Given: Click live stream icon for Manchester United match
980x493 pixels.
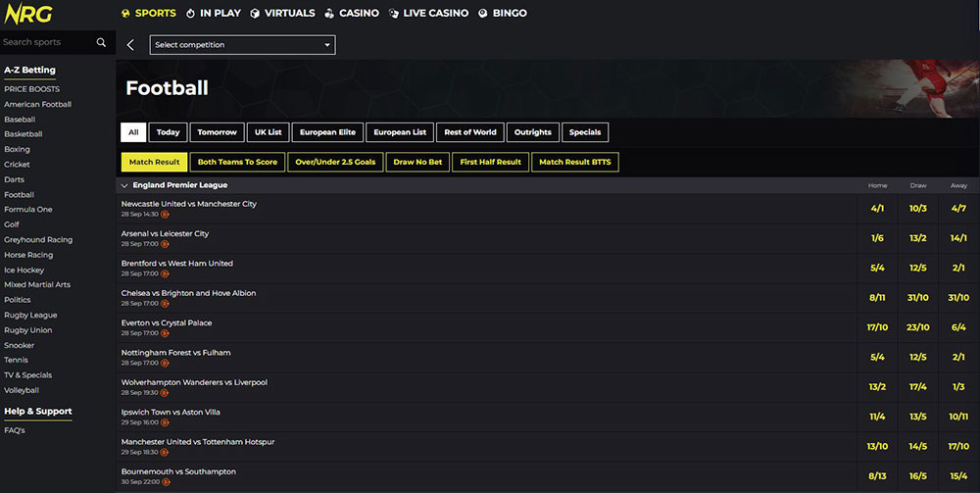Looking at the screenshot, I should pos(165,453).
